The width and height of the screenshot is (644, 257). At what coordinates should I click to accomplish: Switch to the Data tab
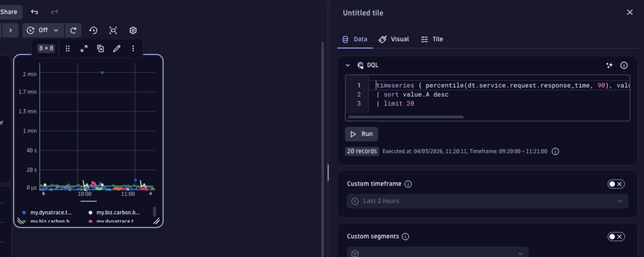355,39
